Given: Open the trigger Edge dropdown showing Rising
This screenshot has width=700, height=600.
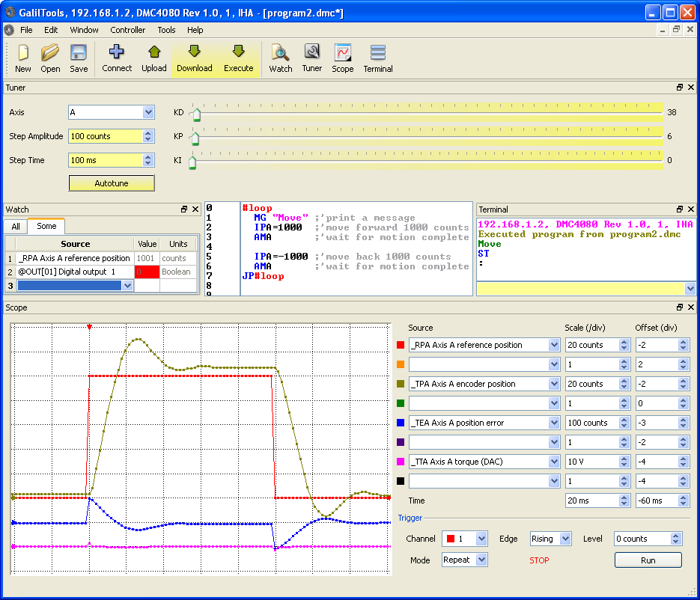Looking at the screenshot, I should click(x=550, y=538).
